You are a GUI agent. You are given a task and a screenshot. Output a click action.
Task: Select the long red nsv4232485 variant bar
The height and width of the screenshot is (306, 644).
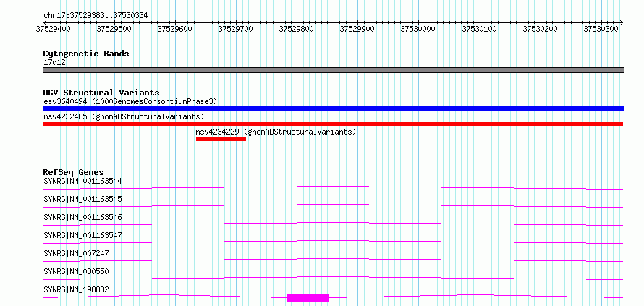coord(333,124)
